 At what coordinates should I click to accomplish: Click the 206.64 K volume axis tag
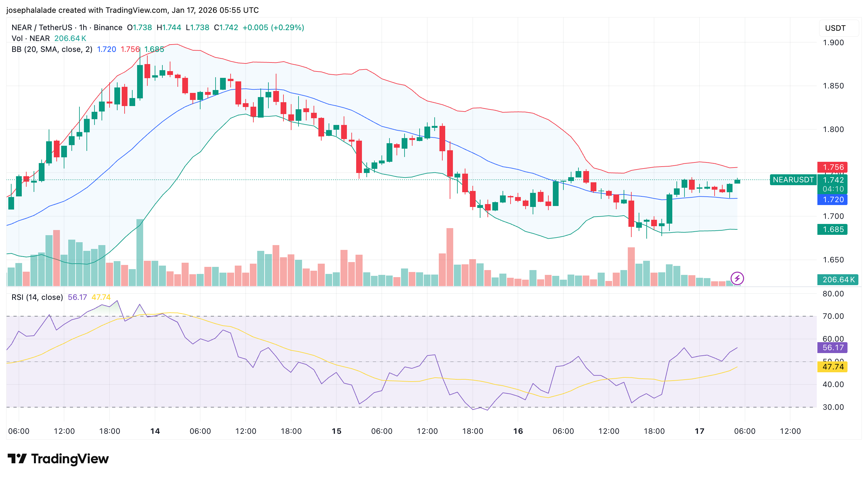(x=838, y=279)
